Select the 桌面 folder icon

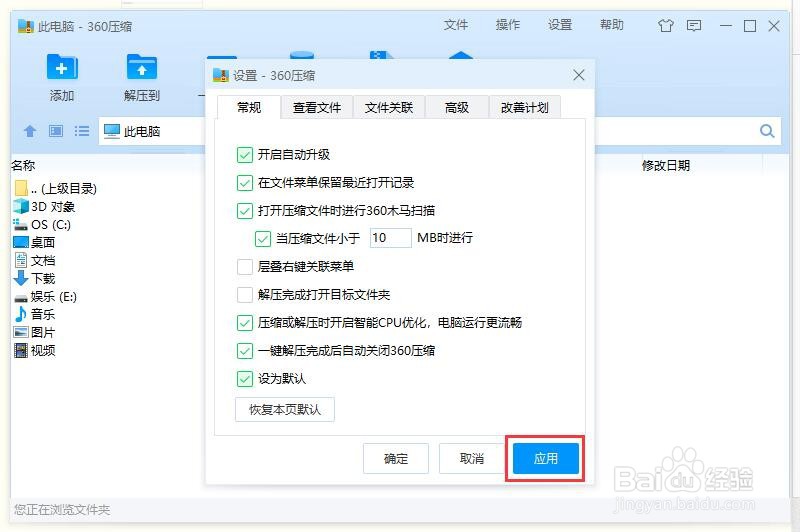21,242
